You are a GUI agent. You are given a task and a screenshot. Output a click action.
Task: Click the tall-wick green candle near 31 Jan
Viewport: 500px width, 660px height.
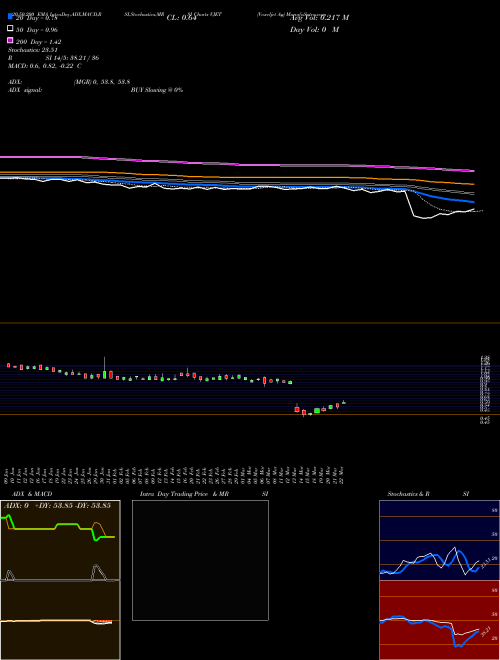104,369
